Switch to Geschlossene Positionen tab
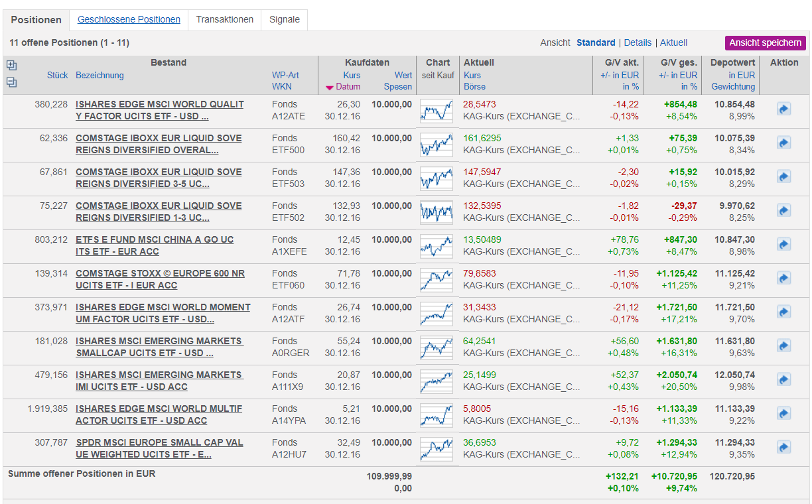This screenshot has height=504, width=812. (x=129, y=20)
